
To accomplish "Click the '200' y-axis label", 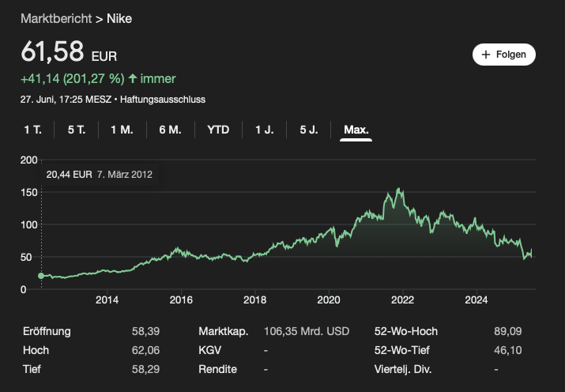I will (x=28, y=160).
